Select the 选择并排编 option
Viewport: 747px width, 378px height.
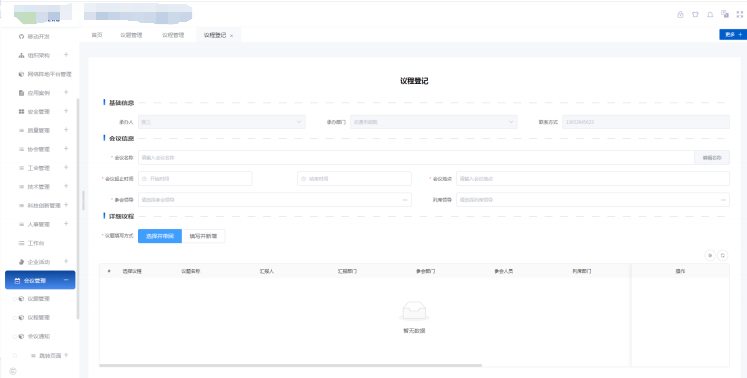pos(160,236)
